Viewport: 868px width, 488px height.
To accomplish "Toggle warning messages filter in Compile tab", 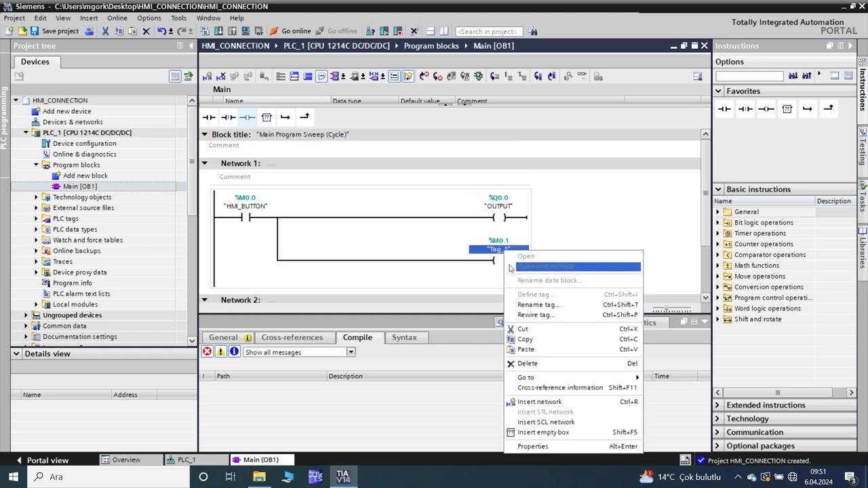I will point(220,352).
